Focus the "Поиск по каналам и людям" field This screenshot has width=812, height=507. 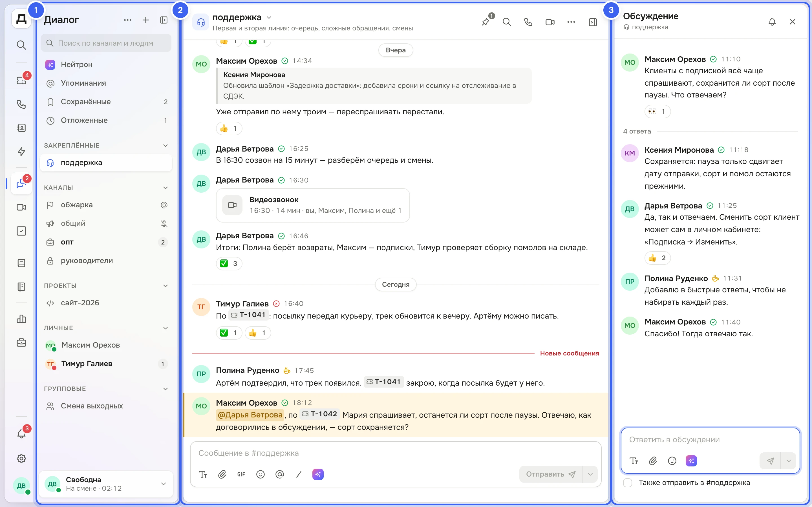106,43
